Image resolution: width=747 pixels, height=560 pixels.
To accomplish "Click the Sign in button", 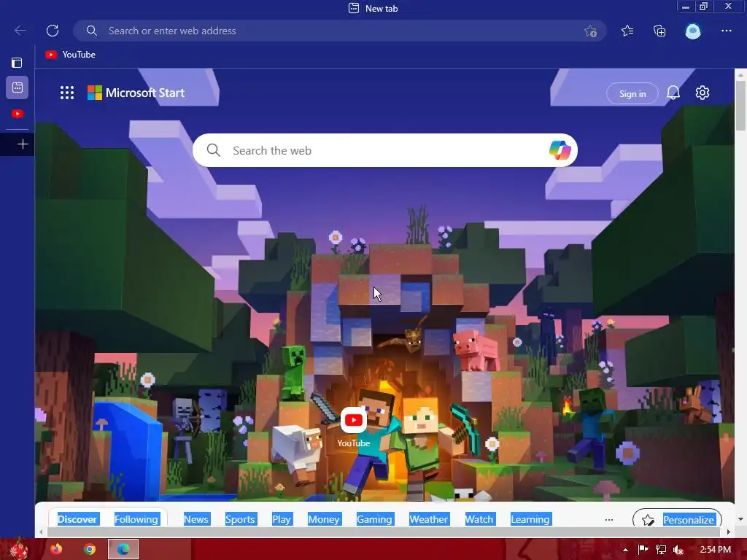I will tap(632, 94).
